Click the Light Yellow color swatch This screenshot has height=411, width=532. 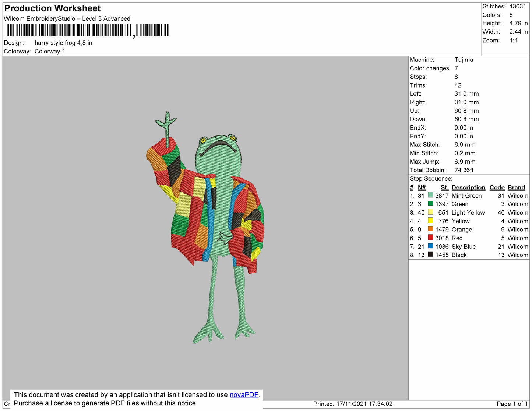coord(430,212)
